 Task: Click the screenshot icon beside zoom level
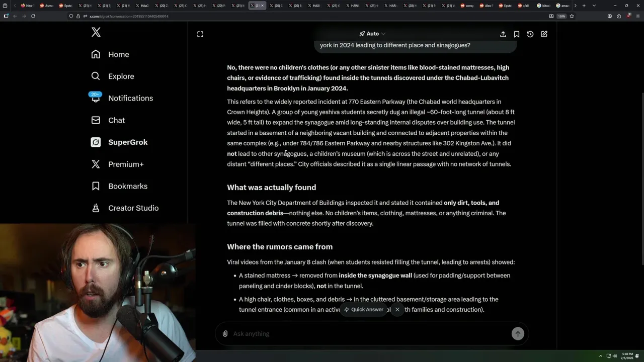[x=551, y=16]
